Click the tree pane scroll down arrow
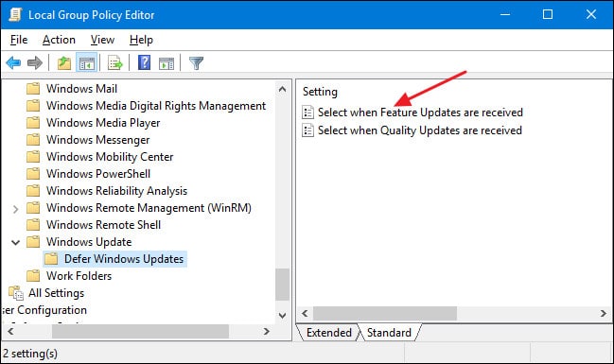 pyautogui.click(x=282, y=315)
